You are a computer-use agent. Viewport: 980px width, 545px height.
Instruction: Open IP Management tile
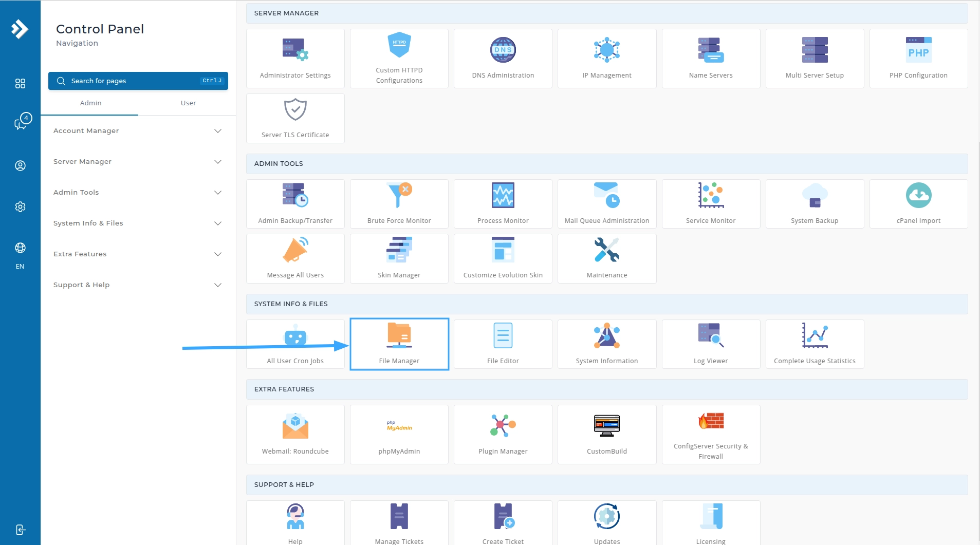(607, 59)
